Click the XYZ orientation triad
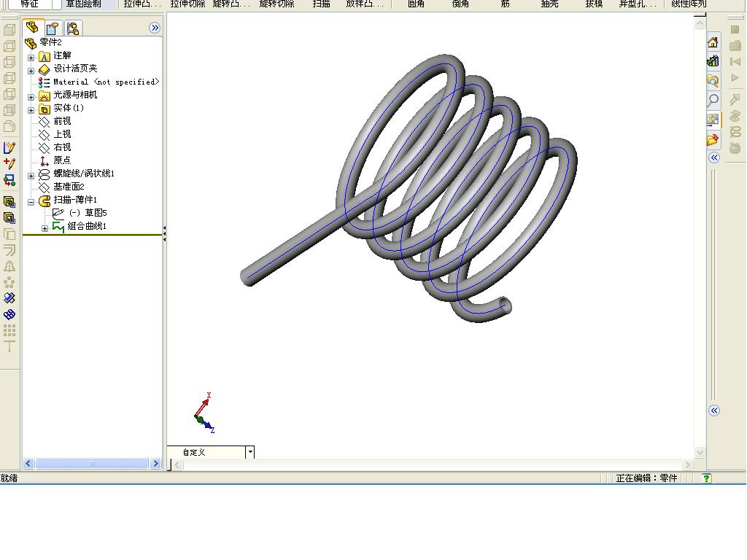The image size is (747, 560). tap(205, 413)
